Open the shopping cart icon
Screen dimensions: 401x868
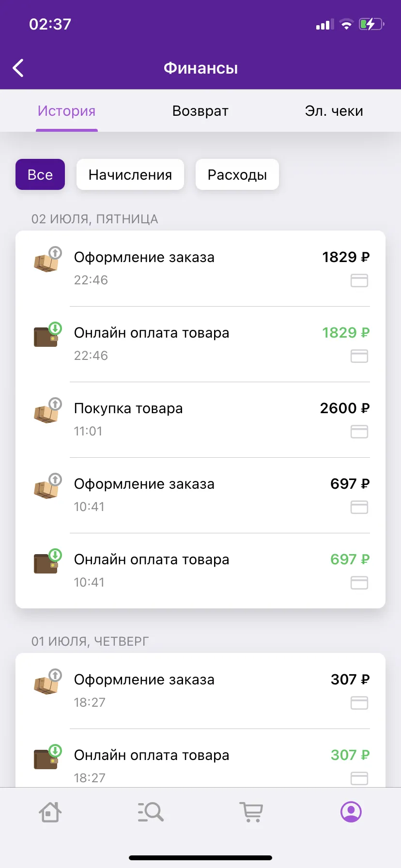click(x=251, y=812)
